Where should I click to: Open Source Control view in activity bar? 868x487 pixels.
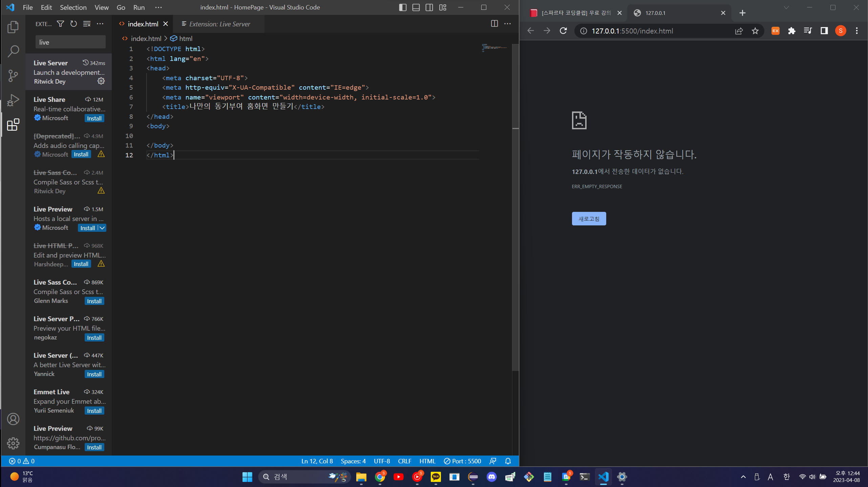click(x=13, y=76)
